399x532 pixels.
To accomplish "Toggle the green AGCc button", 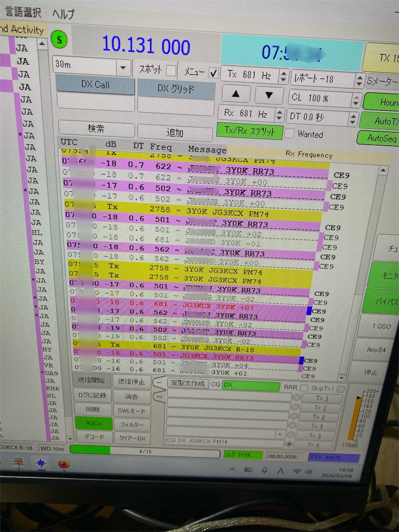I will pyautogui.click(x=94, y=423).
